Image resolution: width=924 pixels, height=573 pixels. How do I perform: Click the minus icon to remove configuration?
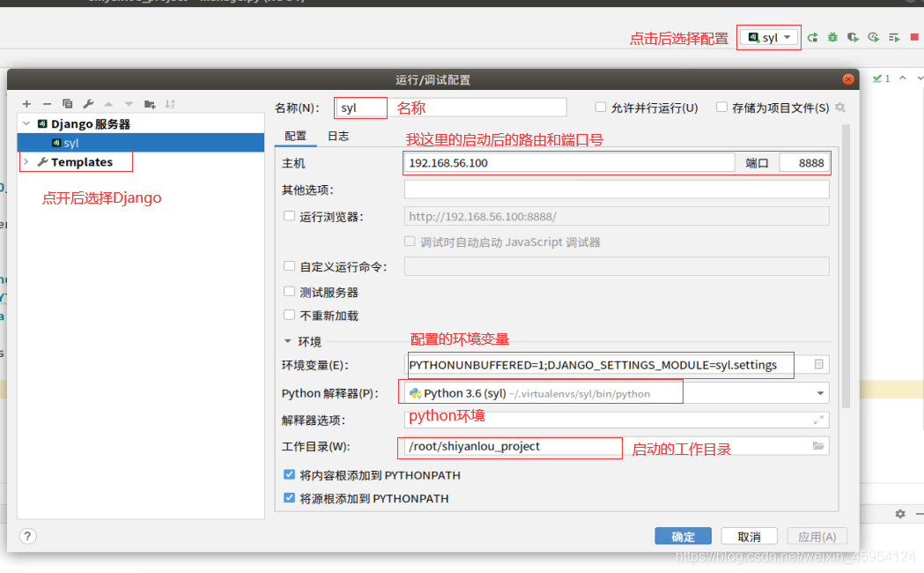click(x=48, y=104)
